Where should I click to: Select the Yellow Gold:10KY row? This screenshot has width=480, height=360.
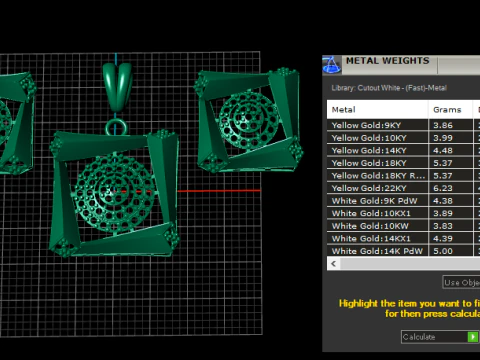pyautogui.click(x=403, y=138)
